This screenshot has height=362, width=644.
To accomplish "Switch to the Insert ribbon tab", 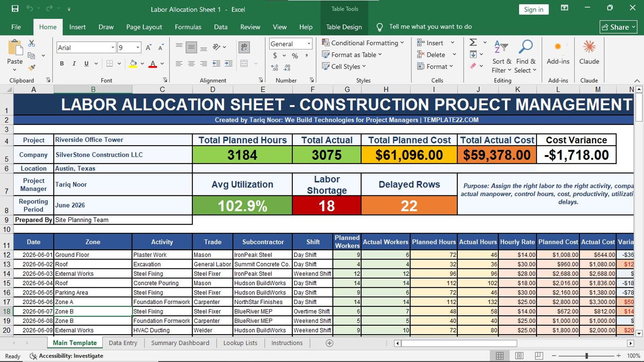I will (x=77, y=27).
